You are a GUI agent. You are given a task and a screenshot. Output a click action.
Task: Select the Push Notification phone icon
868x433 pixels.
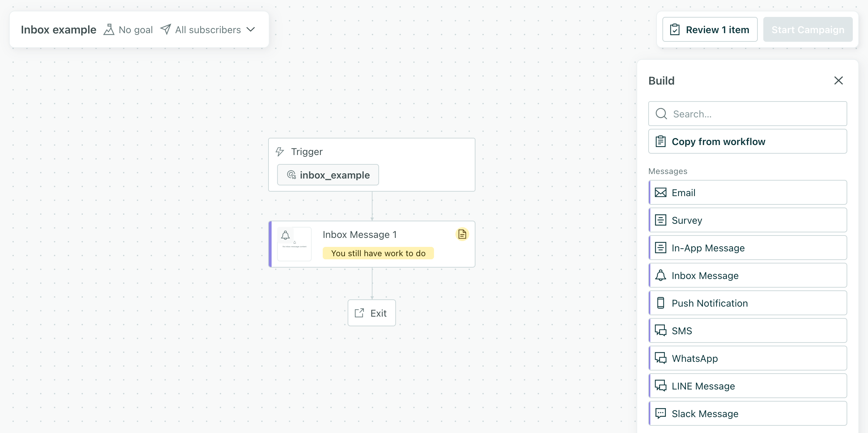pyautogui.click(x=661, y=303)
